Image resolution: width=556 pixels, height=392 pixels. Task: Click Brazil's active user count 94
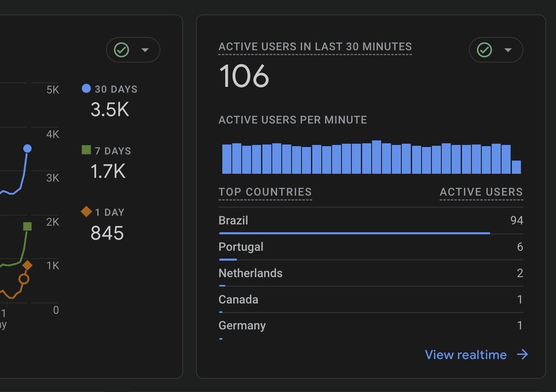(517, 221)
